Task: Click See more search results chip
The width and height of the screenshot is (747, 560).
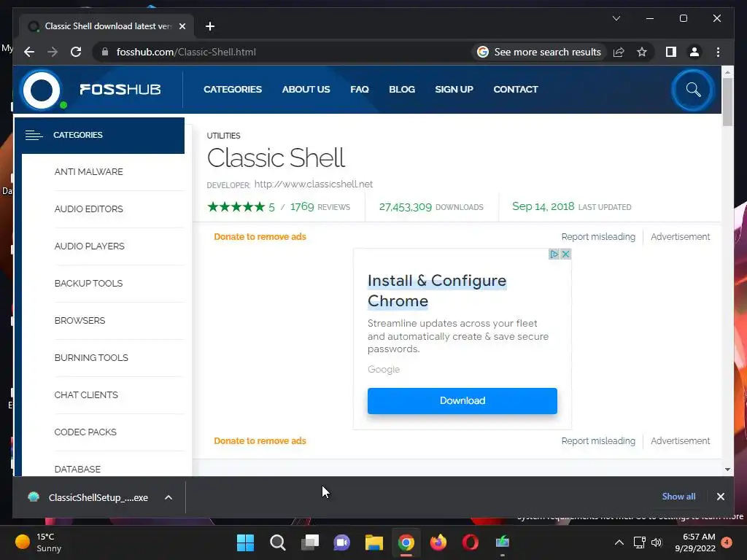Action: (539, 52)
